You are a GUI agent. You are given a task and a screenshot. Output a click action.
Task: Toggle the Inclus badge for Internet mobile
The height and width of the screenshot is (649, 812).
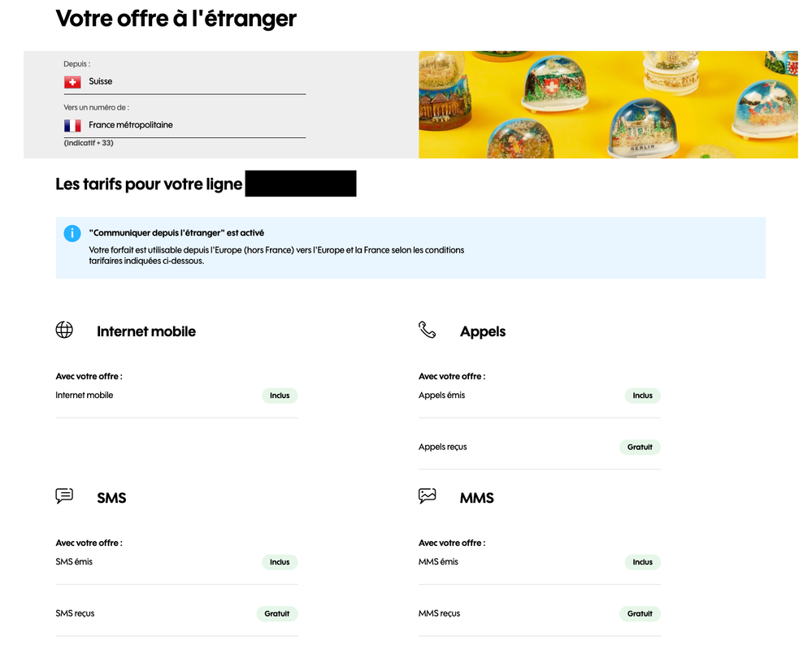pos(280,396)
